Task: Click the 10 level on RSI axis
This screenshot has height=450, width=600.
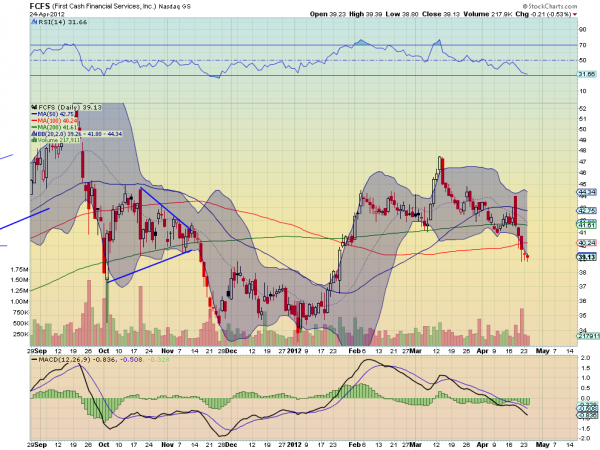Action: (582, 91)
